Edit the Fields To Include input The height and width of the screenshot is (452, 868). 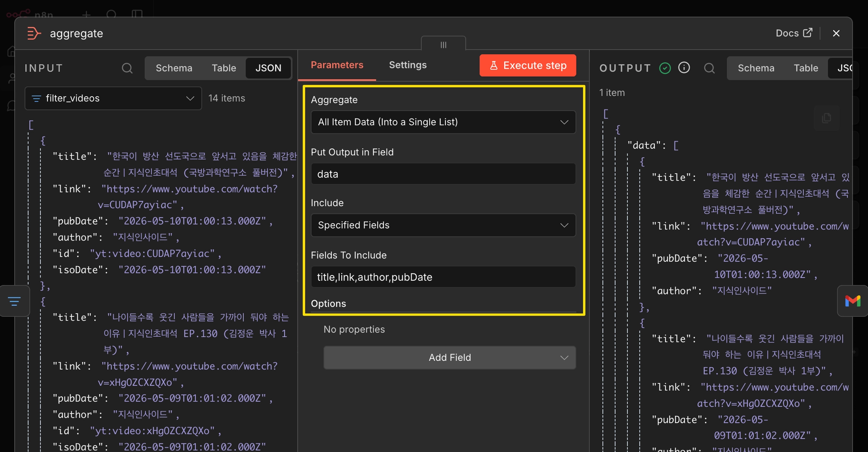(x=443, y=277)
